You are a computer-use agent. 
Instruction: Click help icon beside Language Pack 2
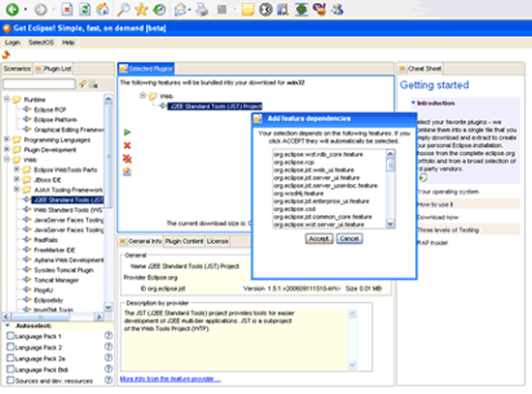(x=108, y=347)
